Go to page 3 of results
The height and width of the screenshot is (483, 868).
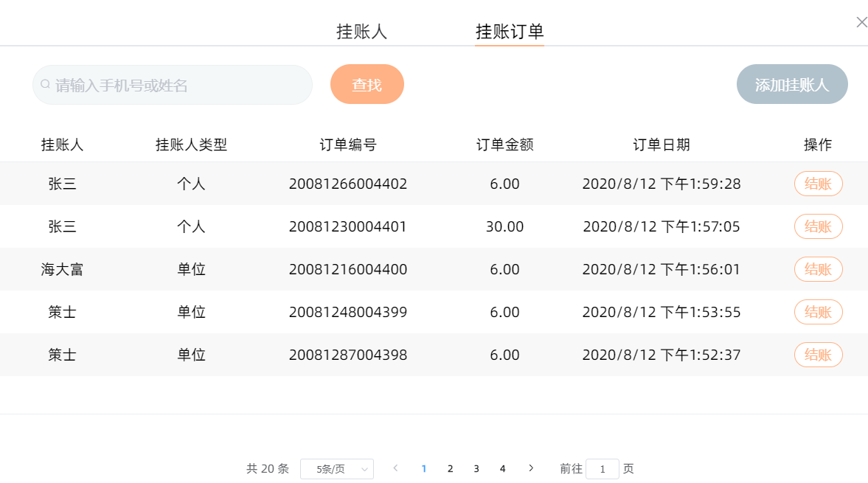pyautogui.click(x=476, y=468)
